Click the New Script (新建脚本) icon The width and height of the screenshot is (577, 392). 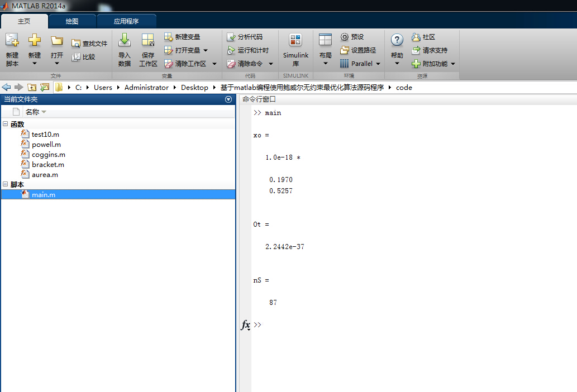12,40
